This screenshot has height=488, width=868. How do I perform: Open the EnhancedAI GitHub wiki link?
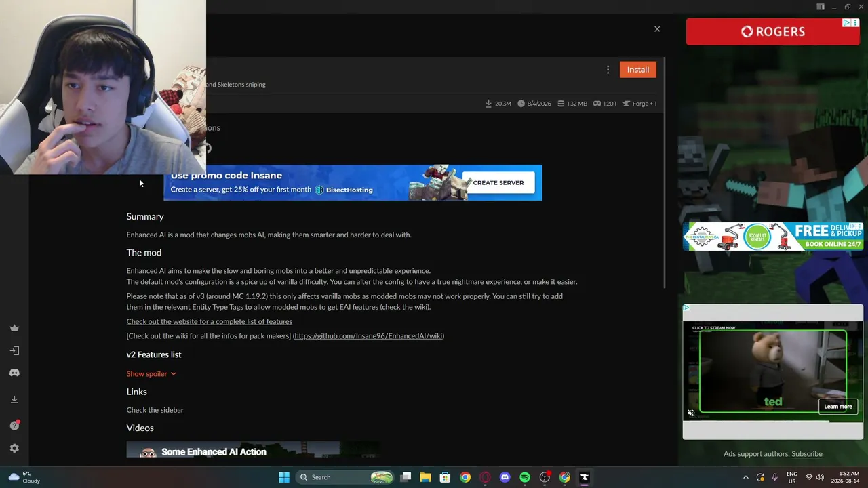[369, 335]
